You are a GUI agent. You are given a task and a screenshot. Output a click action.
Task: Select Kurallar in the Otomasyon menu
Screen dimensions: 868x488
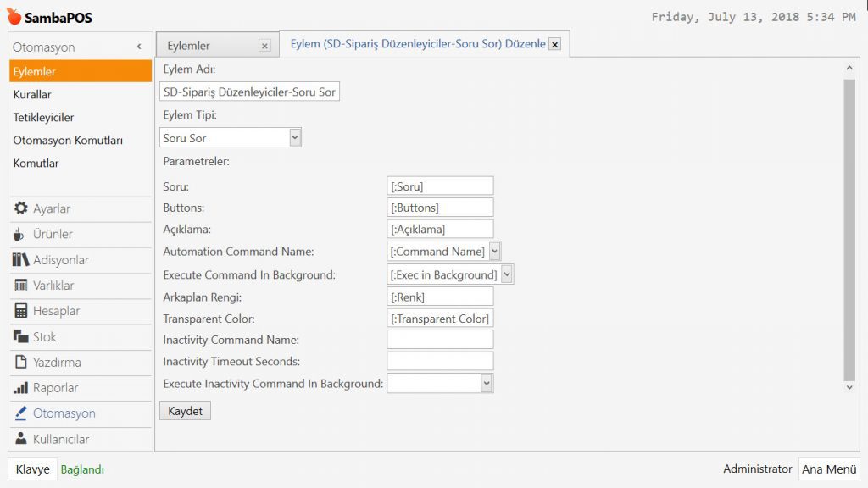click(32, 95)
